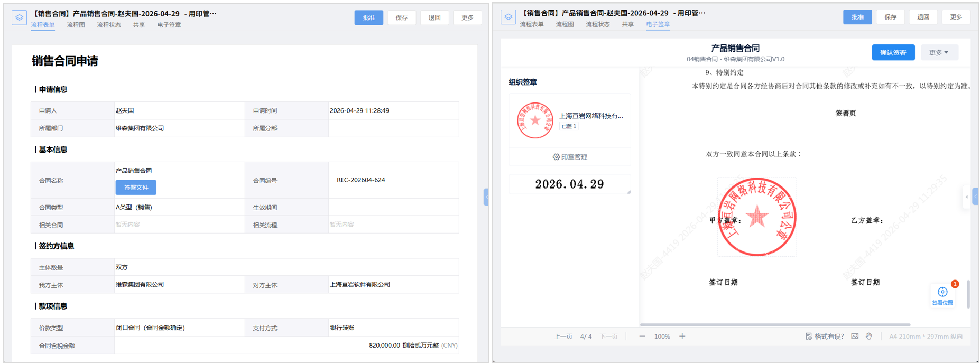
Task: Click the left window workflow logo icon
Action: (x=19, y=17)
